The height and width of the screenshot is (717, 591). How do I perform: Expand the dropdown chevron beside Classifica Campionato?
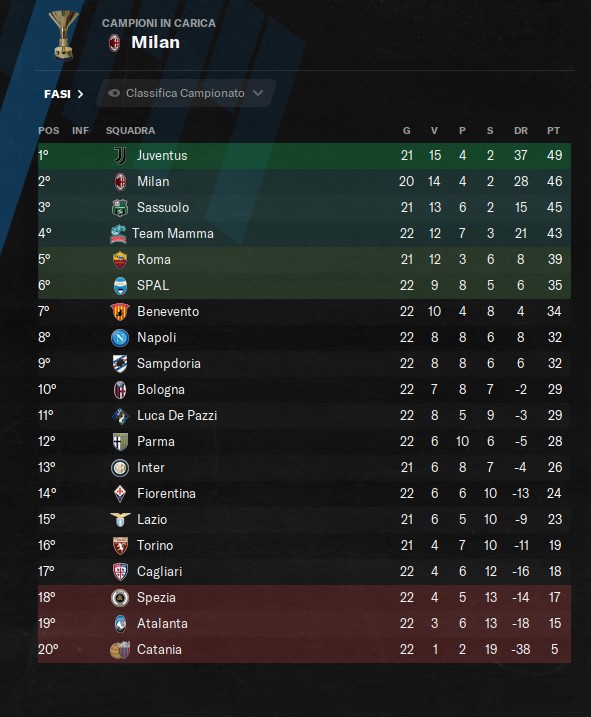[258, 93]
